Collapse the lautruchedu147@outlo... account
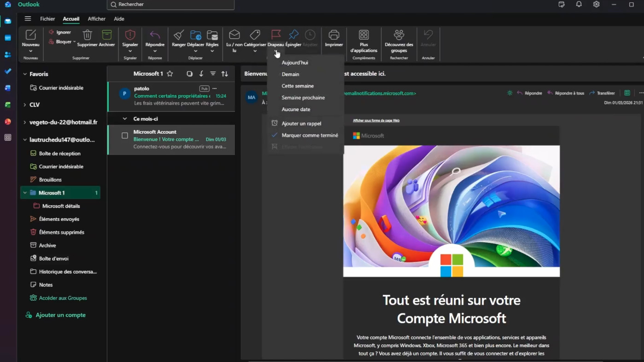This screenshot has width=644, height=362. tap(25, 139)
